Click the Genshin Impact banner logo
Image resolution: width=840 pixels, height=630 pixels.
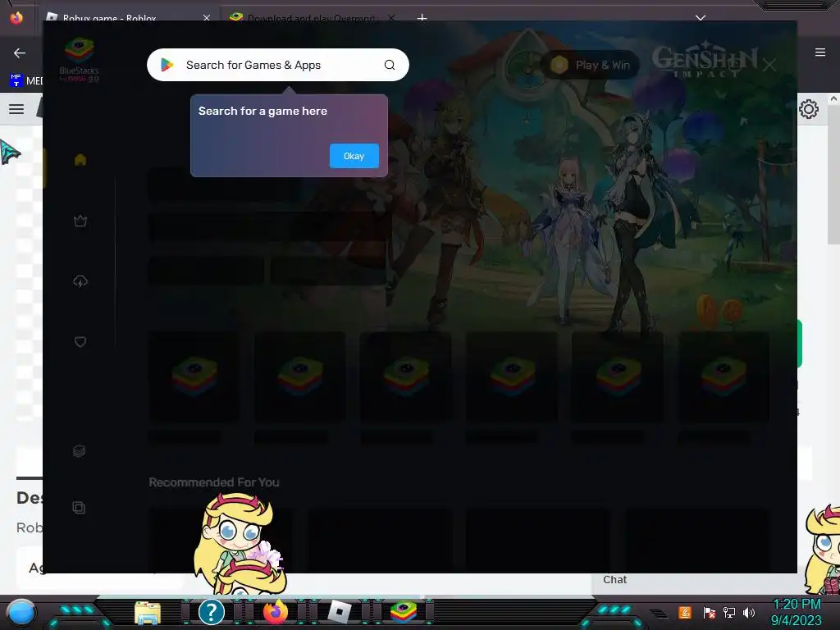(705, 60)
